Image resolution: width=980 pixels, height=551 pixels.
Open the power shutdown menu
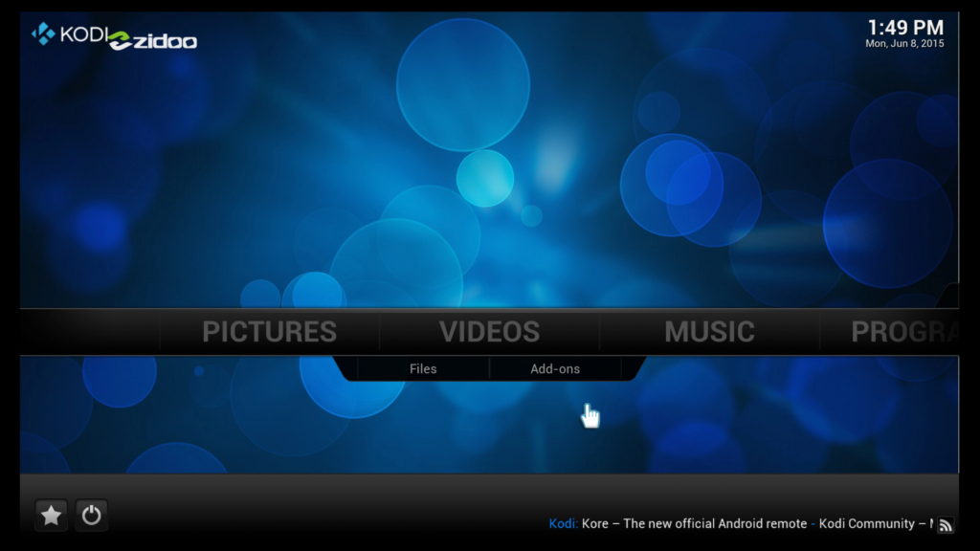pyautogui.click(x=91, y=516)
